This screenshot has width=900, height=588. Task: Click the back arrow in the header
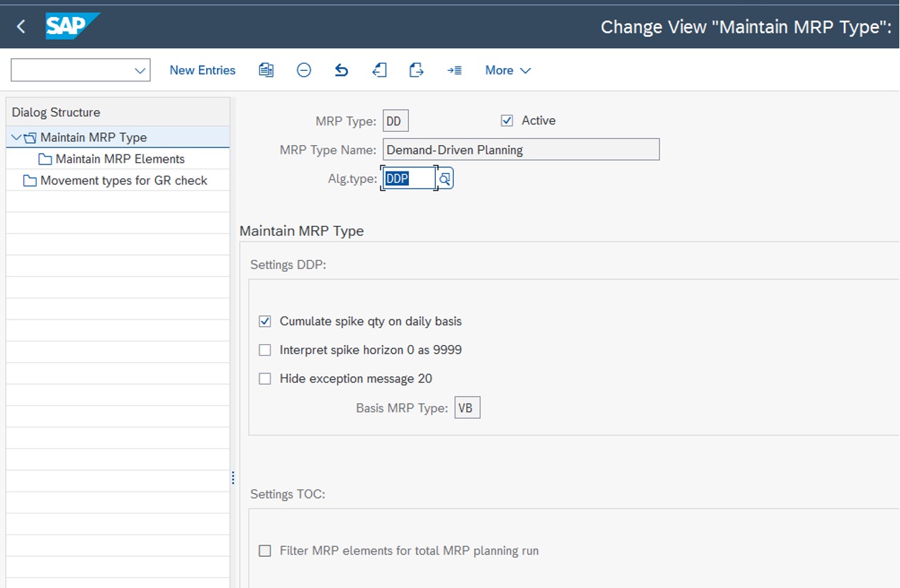(x=19, y=26)
